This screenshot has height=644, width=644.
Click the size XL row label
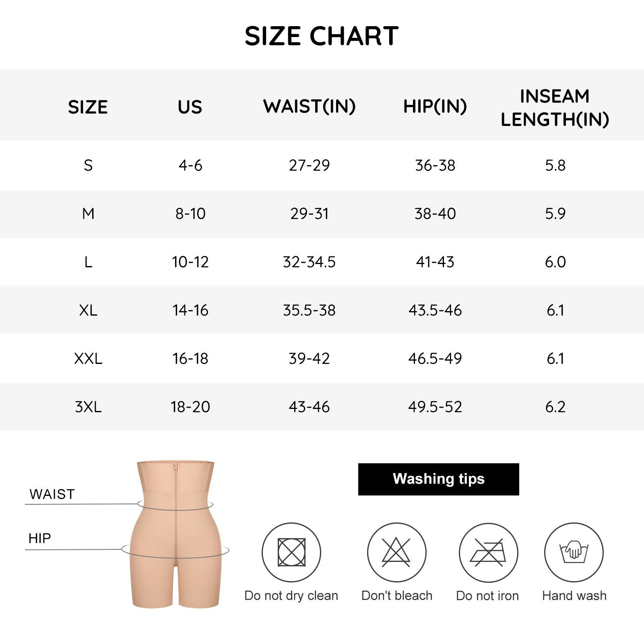tap(88, 310)
